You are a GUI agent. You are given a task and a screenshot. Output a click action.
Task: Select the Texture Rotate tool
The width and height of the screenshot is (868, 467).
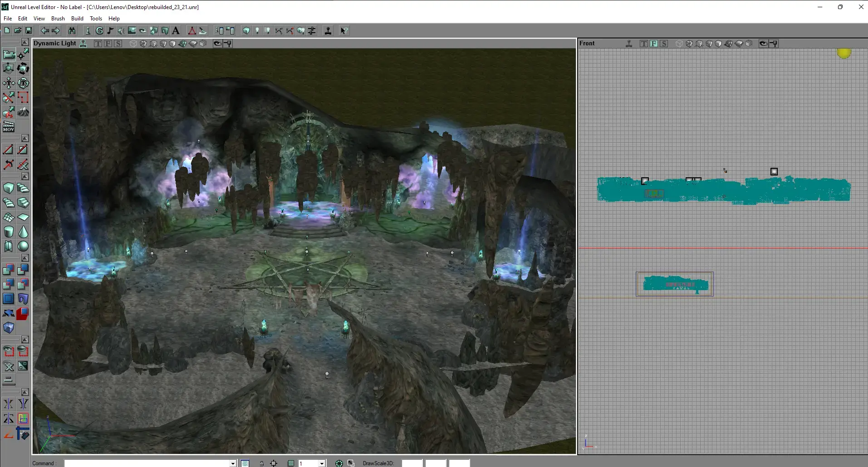click(x=23, y=83)
